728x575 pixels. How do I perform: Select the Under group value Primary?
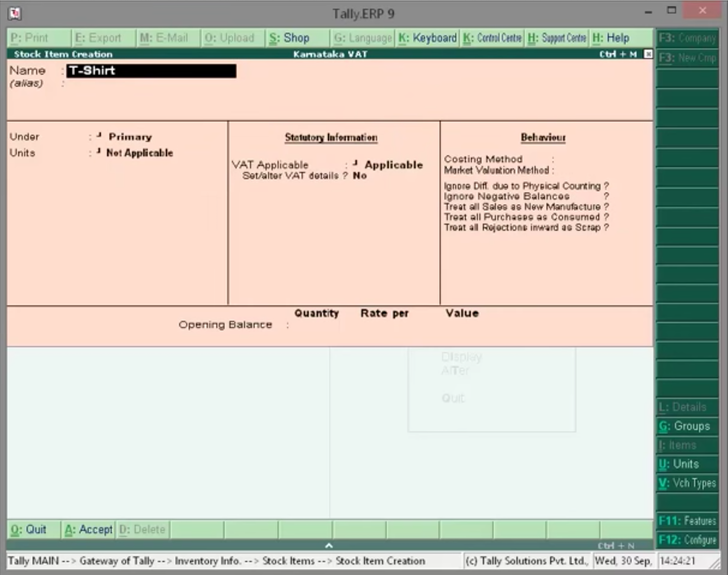click(x=130, y=137)
